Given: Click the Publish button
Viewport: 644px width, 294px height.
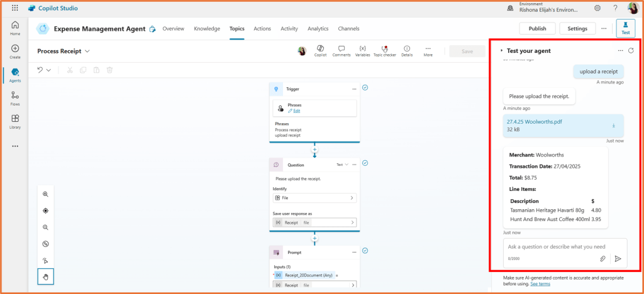Looking at the screenshot, I should 537,29.
